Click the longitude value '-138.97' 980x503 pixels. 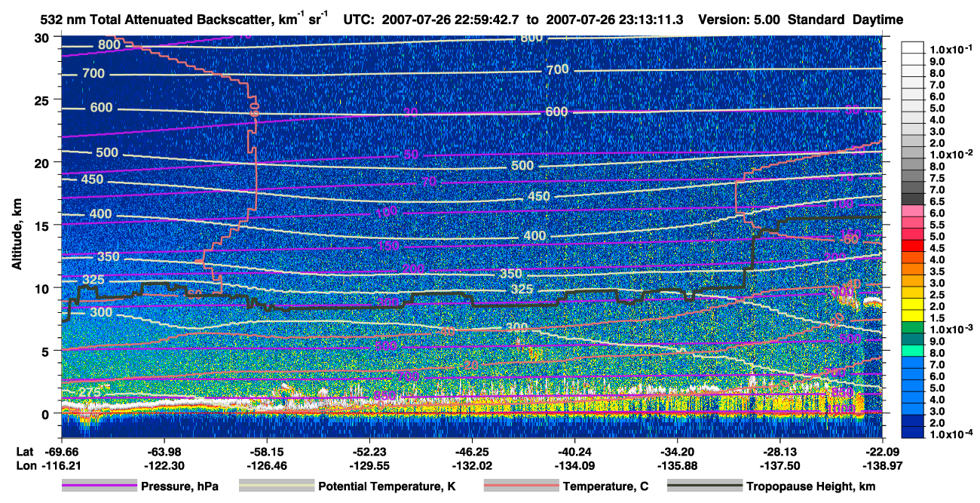tap(883, 466)
